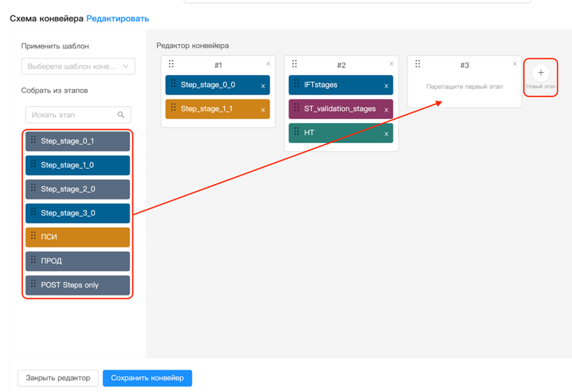The width and height of the screenshot is (572, 392).
Task: Click drag handle of stage #2 header
Action: coord(295,64)
